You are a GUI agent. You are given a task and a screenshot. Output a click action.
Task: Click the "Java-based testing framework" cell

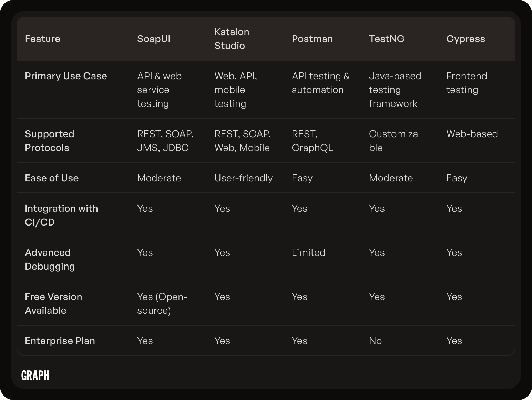click(395, 90)
